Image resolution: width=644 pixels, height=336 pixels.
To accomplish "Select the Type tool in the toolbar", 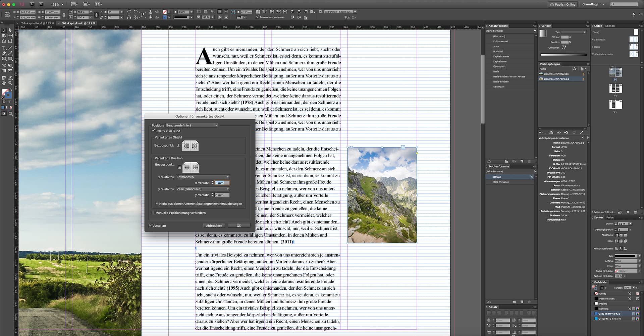I will pos(4,48).
